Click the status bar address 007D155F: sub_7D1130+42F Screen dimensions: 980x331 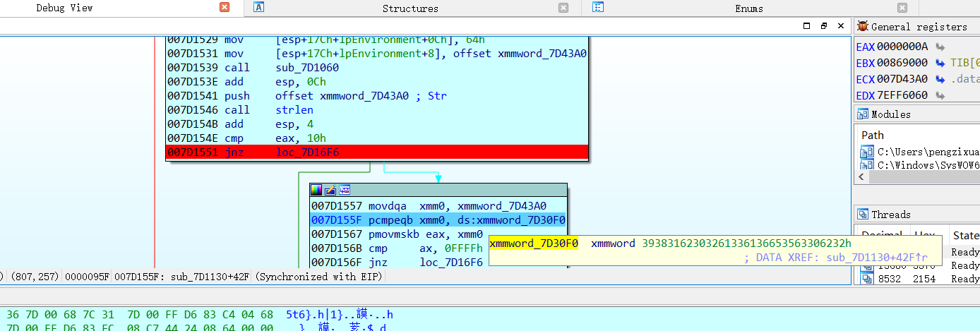coord(182,277)
